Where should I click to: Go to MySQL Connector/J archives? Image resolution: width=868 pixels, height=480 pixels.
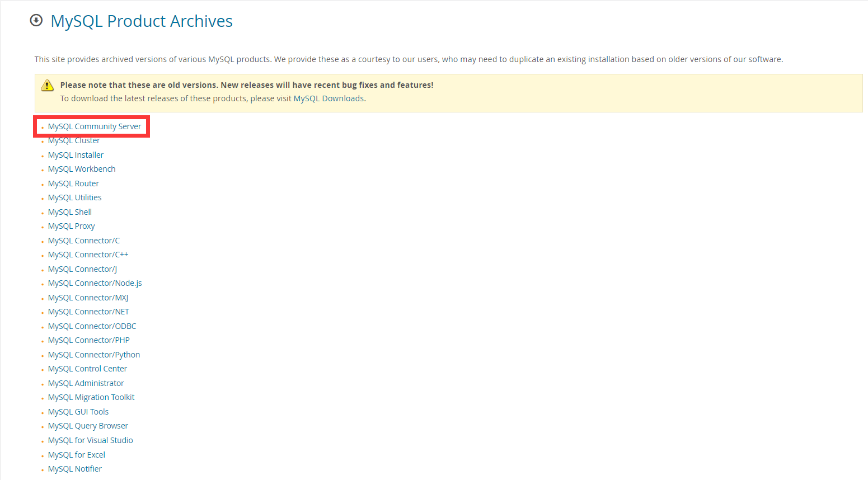(82, 269)
